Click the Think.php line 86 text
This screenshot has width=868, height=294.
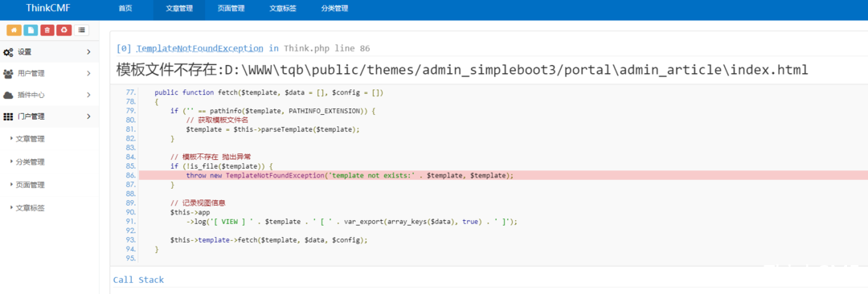coord(327,49)
